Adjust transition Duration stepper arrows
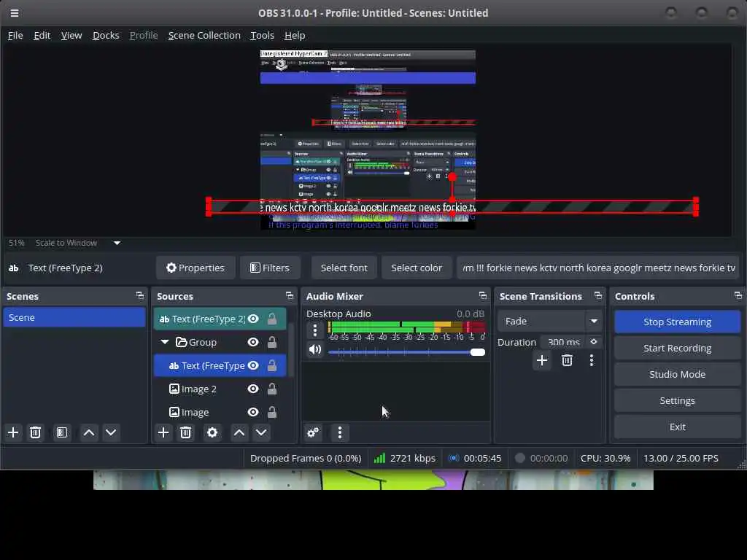The image size is (747, 560). (594, 342)
